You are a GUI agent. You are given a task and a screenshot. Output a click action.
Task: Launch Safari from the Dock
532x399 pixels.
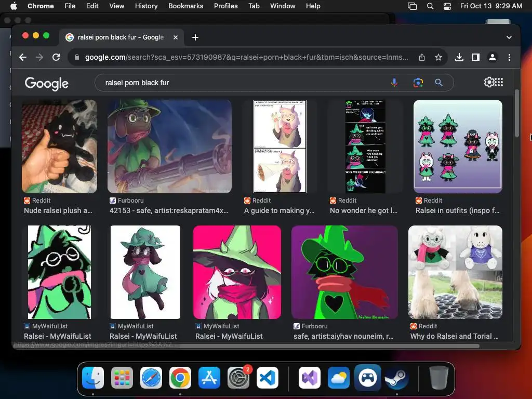(x=151, y=378)
